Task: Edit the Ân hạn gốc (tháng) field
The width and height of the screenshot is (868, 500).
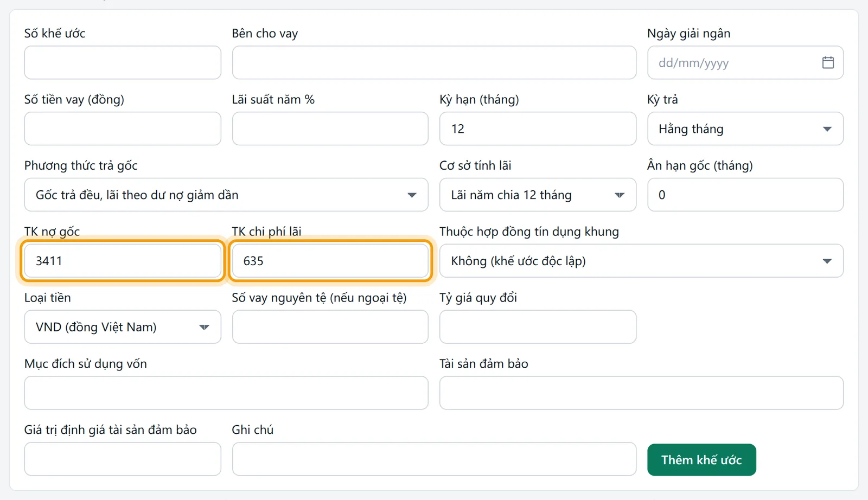Action: pyautogui.click(x=745, y=195)
